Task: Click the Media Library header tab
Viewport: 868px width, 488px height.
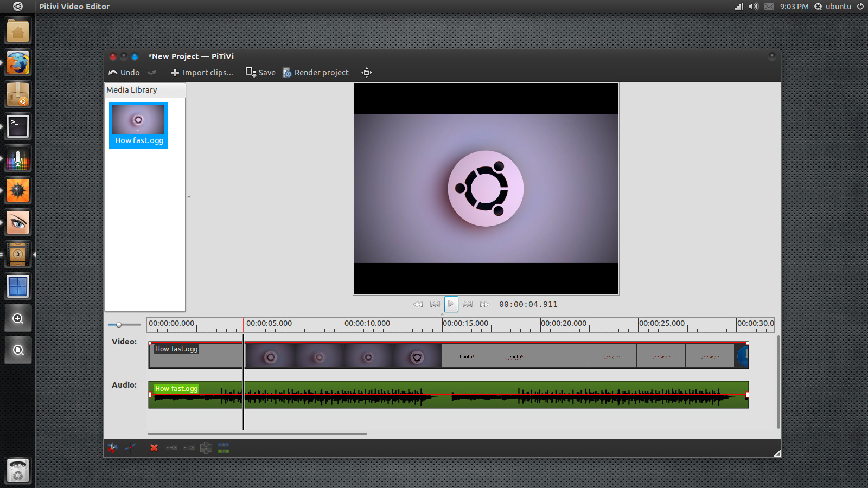Action: point(145,90)
